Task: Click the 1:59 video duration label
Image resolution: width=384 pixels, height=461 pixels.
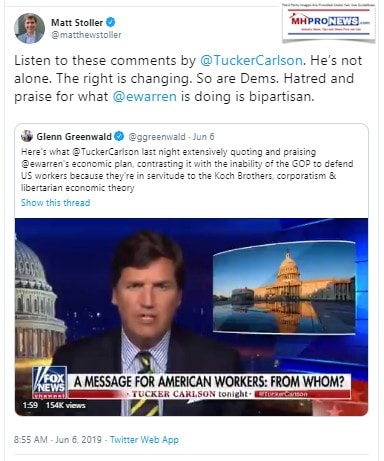Action: click(30, 405)
